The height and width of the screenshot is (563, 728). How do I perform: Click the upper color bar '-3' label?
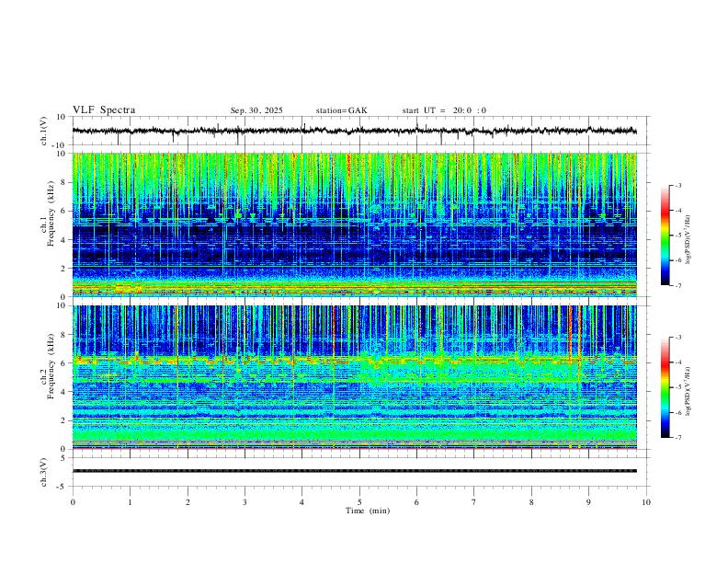click(x=677, y=185)
